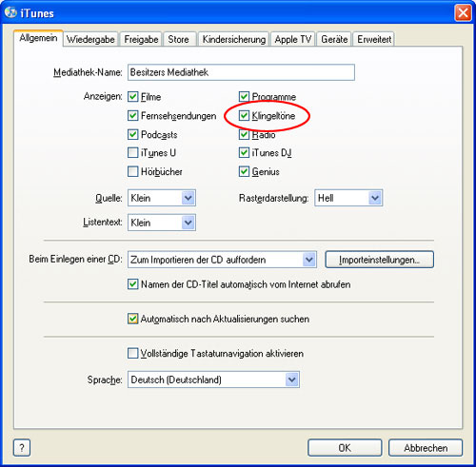
Task: Uncheck the Klingeltöne checkbox
Action: click(244, 116)
